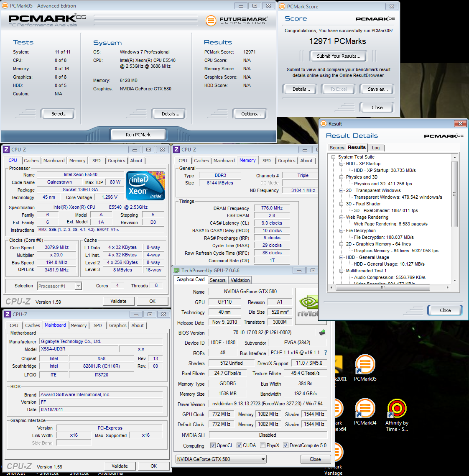Image resolution: width=469 pixels, height=476 pixels.
Task: Open Graphics tab in CPU-Z Mainboard window
Action: click(118, 325)
